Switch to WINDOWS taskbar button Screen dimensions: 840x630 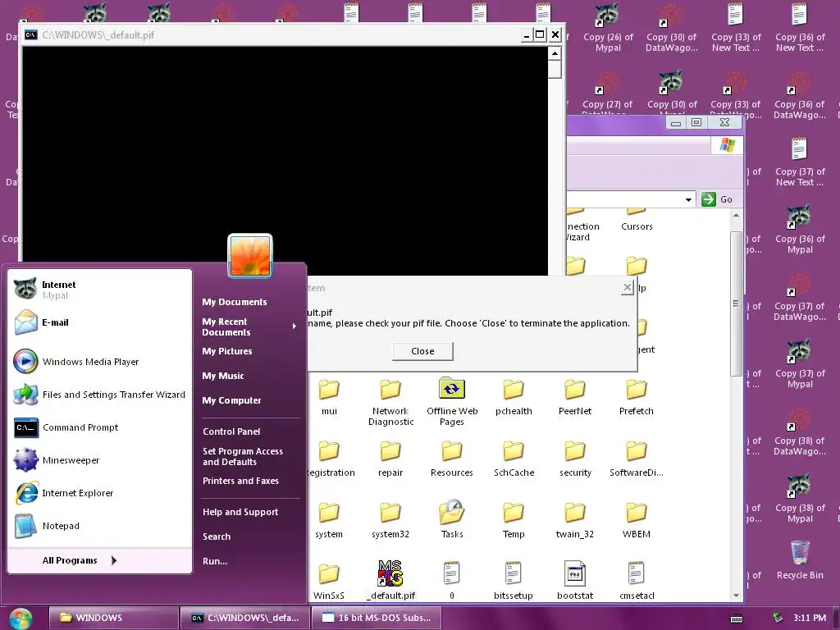[x=113, y=618]
